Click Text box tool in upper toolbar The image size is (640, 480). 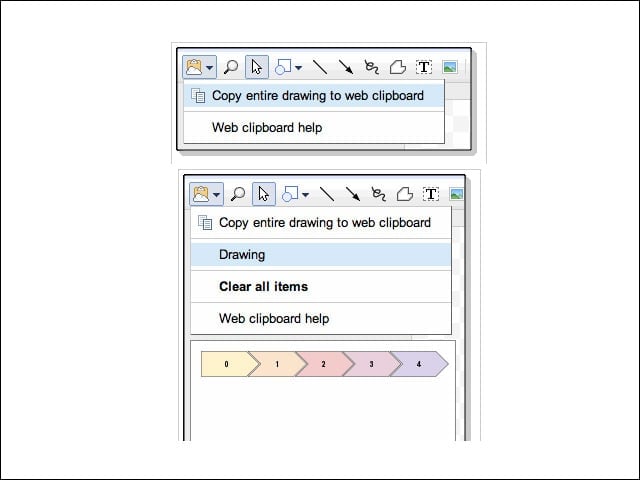click(x=424, y=67)
